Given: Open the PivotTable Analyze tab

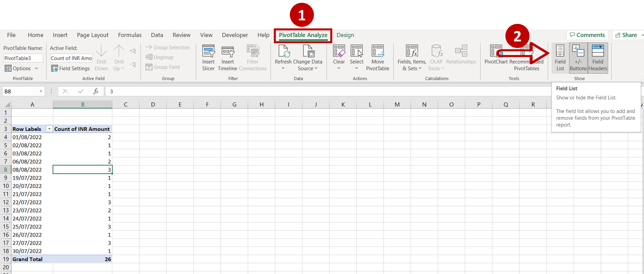Looking at the screenshot, I should tap(303, 35).
